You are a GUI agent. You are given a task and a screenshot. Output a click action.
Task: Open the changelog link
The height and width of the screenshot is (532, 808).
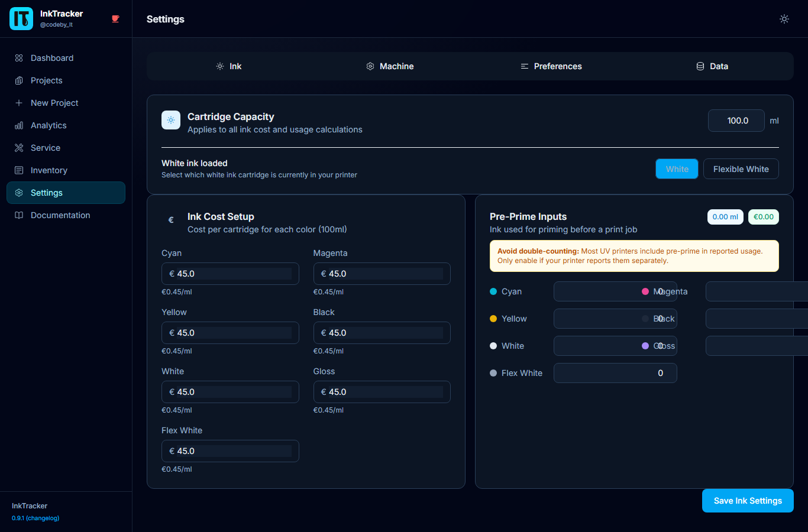click(43, 518)
